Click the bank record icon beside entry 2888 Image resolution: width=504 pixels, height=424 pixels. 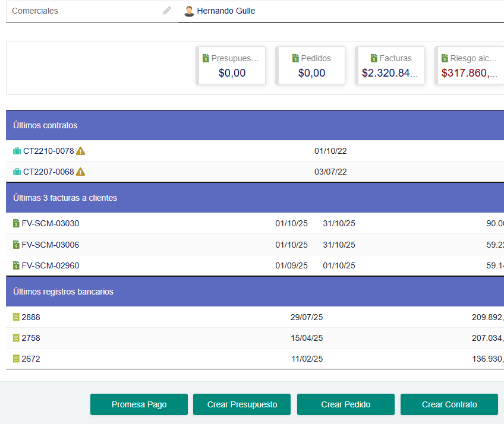tap(15, 317)
